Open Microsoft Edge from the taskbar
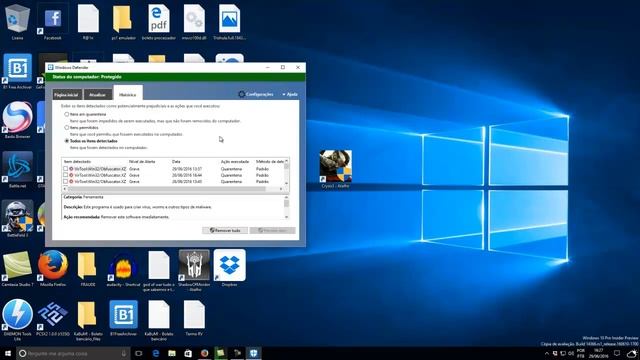Viewport: 640px width, 360px height. click(x=156, y=353)
